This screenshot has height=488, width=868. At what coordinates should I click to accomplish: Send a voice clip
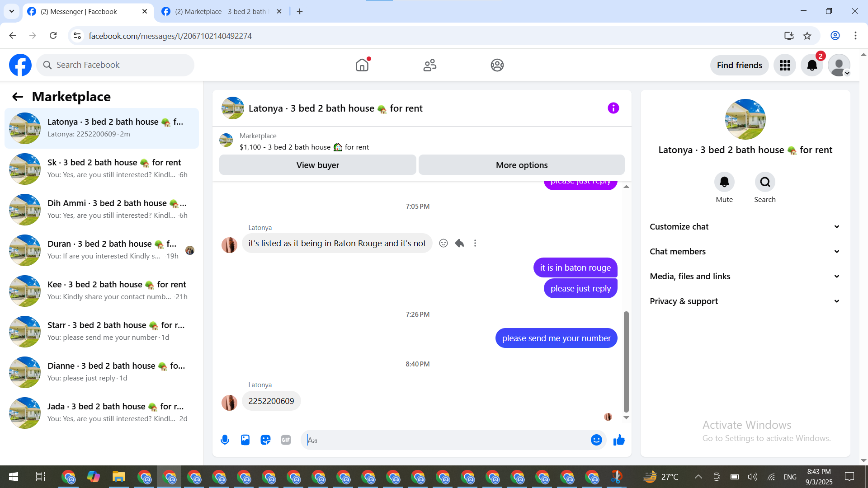tap(225, 440)
